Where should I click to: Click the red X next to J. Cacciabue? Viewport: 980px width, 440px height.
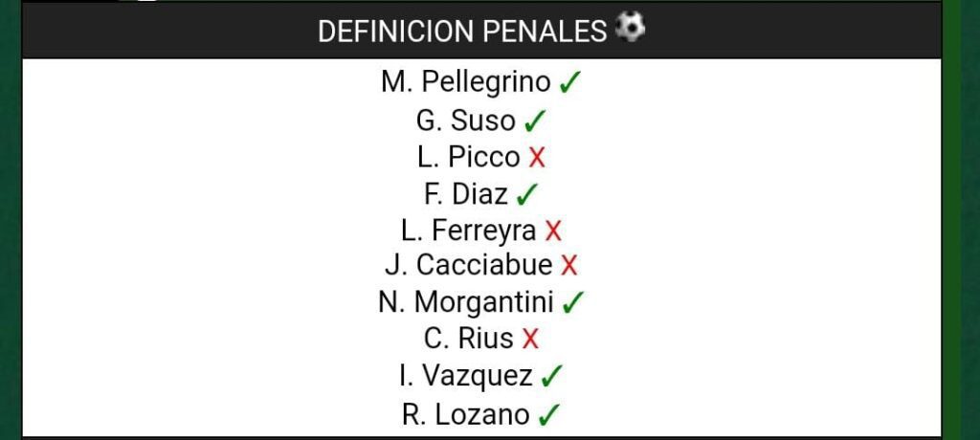point(569,265)
